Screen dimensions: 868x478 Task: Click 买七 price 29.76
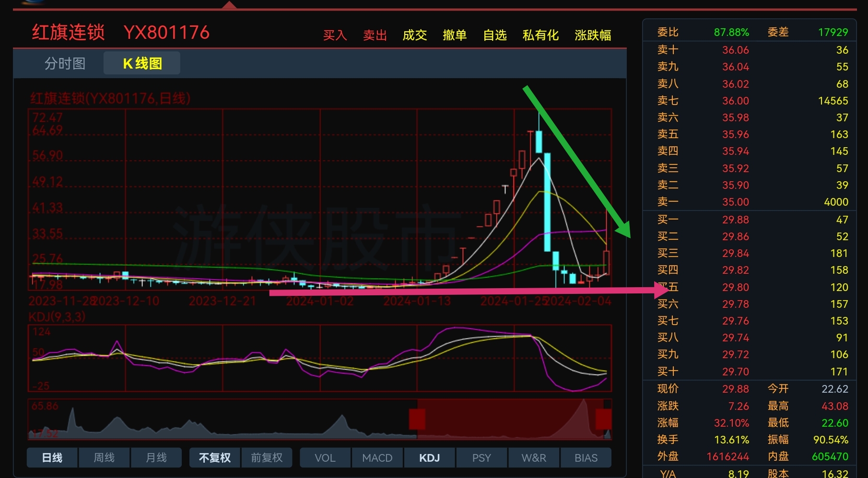[x=736, y=321]
